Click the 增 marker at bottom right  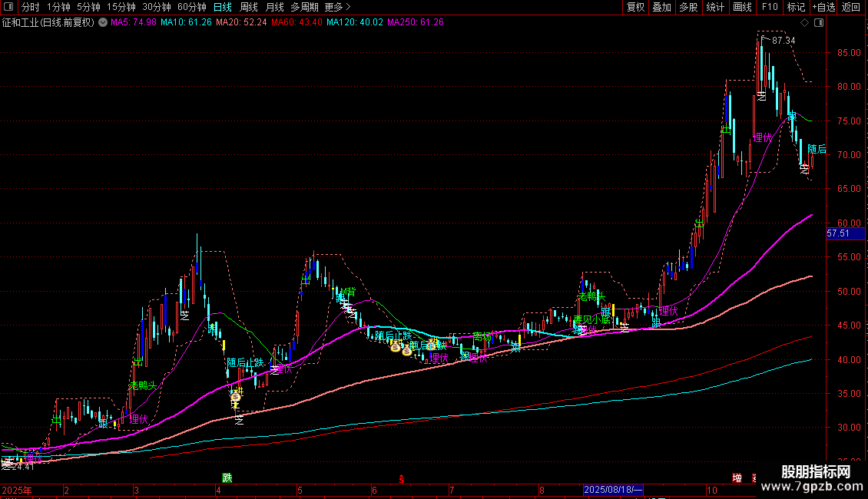pyautogui.click(x=737, y=478)
